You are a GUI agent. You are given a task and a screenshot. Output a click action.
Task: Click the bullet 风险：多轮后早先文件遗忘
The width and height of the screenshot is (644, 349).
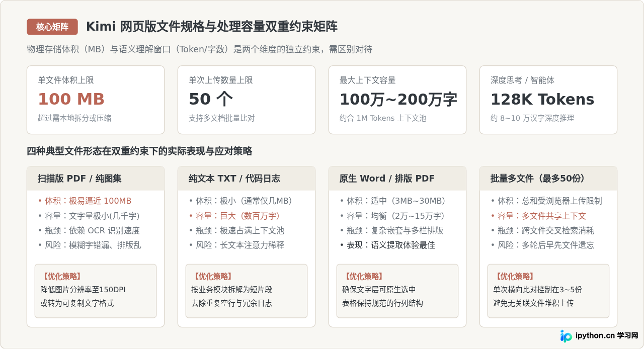(x=542, y=245)
